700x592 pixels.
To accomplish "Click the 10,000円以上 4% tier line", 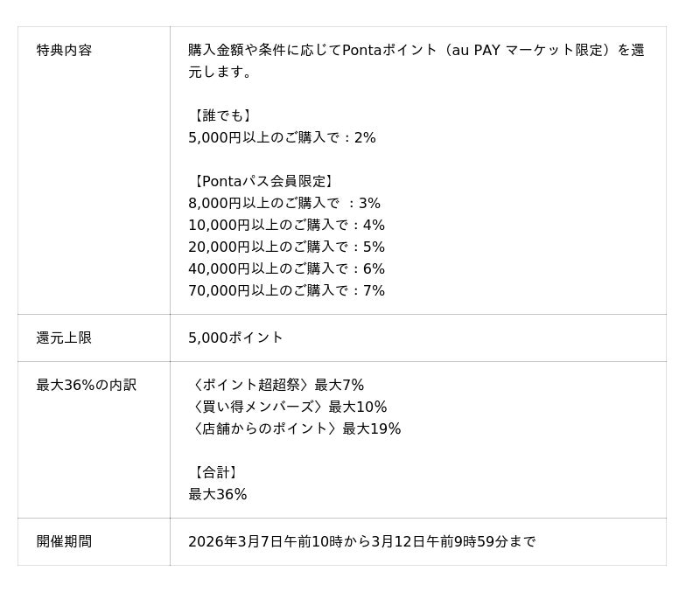I will coord(286,225).
